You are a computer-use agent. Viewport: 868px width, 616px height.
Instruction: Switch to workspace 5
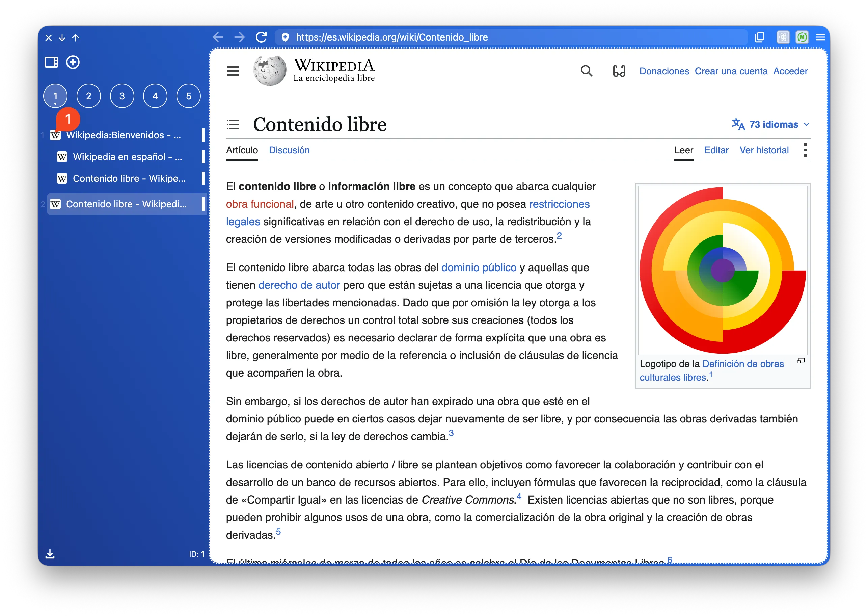tap(189, 96)
